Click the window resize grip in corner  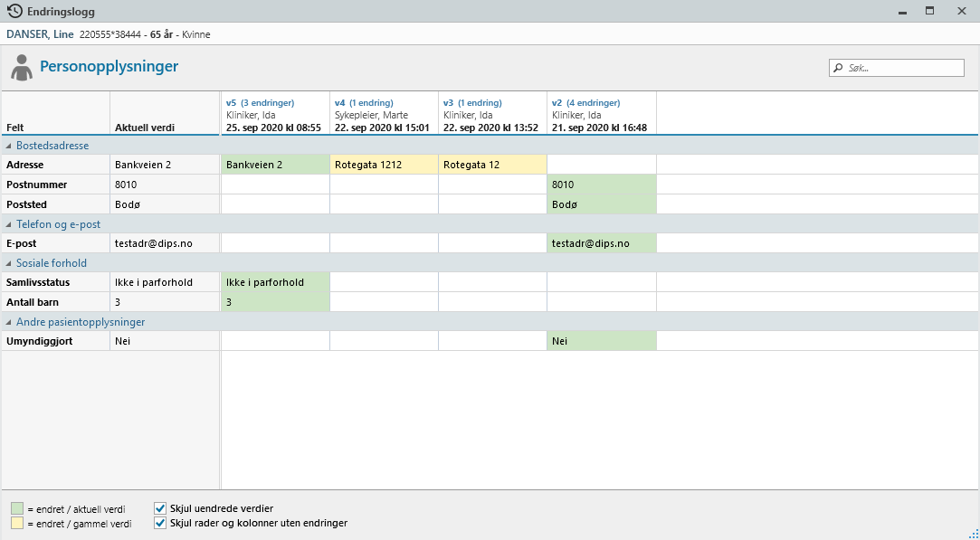click(x=973, y=534)
